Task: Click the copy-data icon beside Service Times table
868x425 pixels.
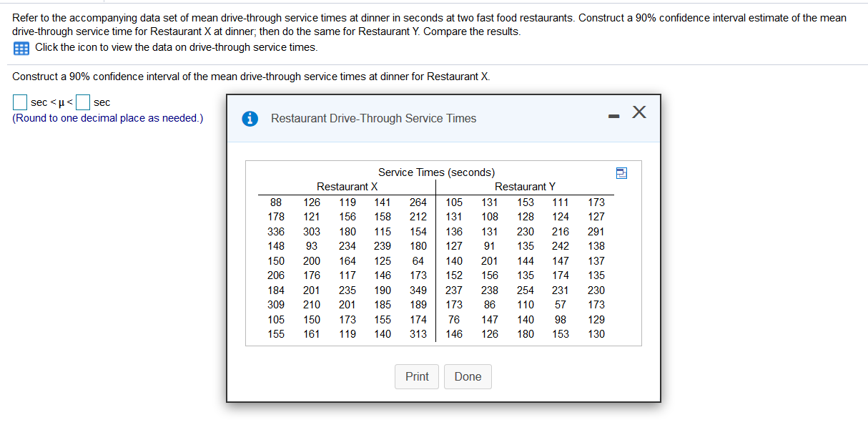Action: click(621, 172)
